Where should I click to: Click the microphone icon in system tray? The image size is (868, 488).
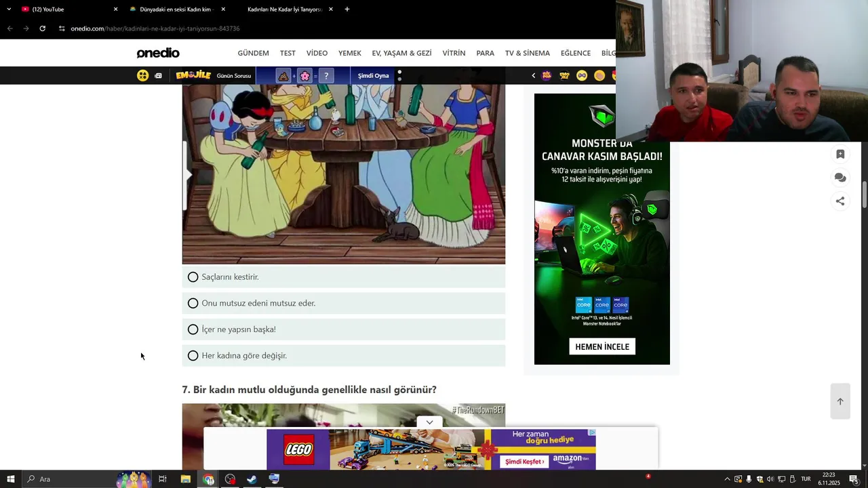pyautogui.click(x=749, y=479)
